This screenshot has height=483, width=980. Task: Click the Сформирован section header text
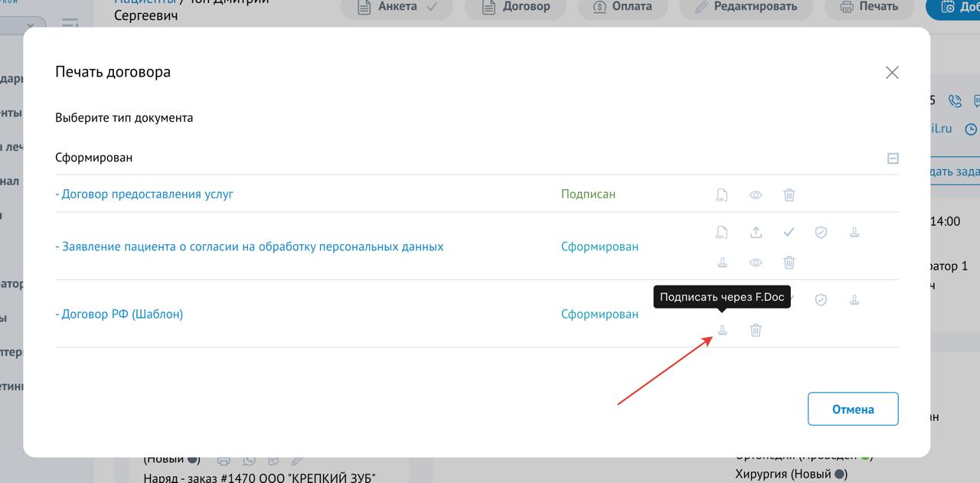point(93,158)
